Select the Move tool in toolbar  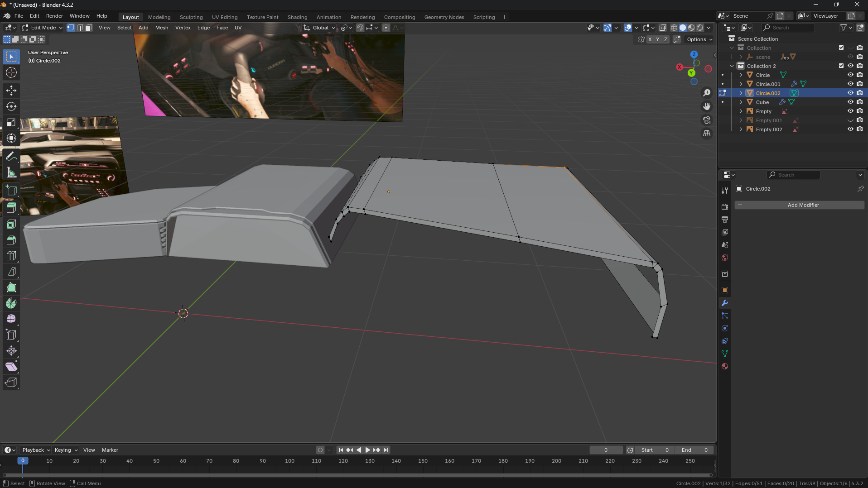click(11, 91)
